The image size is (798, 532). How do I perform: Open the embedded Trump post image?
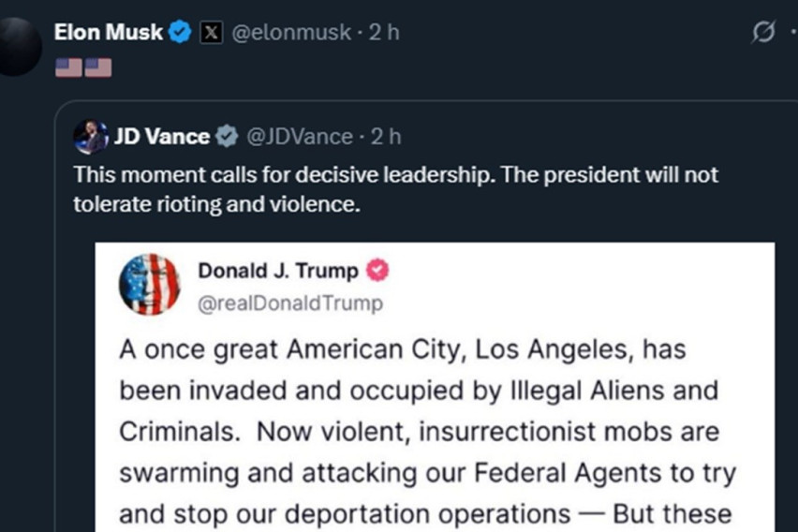coord(433,431)
